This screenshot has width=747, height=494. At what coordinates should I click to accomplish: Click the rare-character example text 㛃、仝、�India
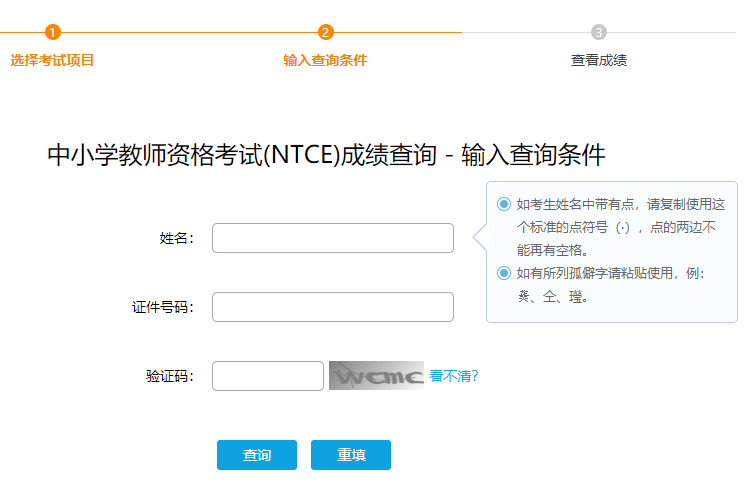pos(552,296)
